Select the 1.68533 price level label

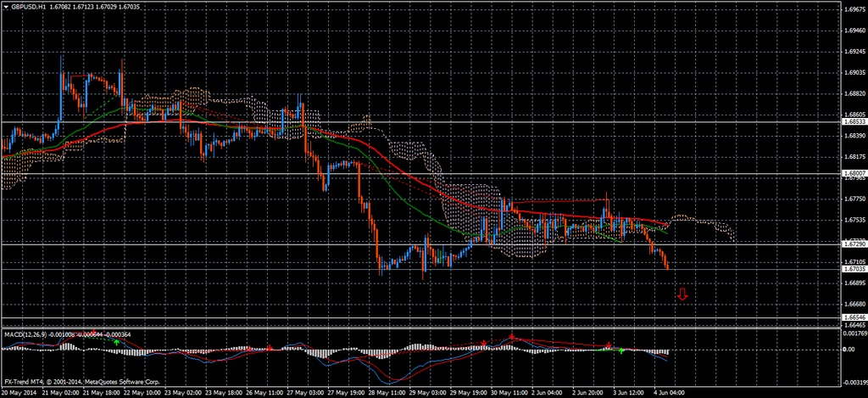[x=854, y=122]
